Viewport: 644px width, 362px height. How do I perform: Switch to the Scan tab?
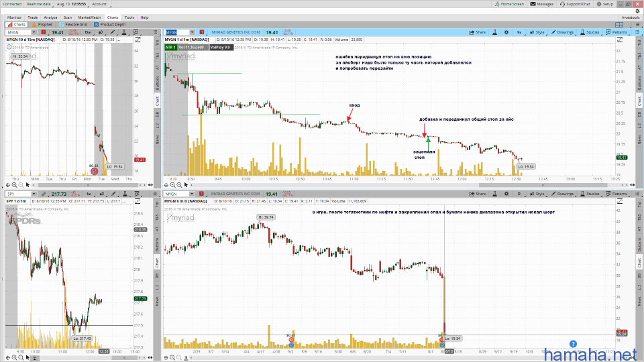point(68,17)
